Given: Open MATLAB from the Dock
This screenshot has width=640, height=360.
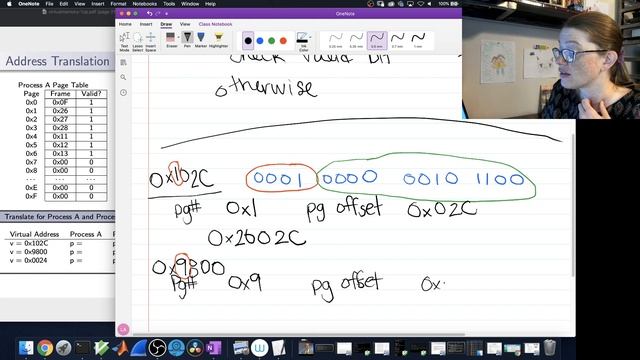Looking at the screenshot, I should pos(120,348).
